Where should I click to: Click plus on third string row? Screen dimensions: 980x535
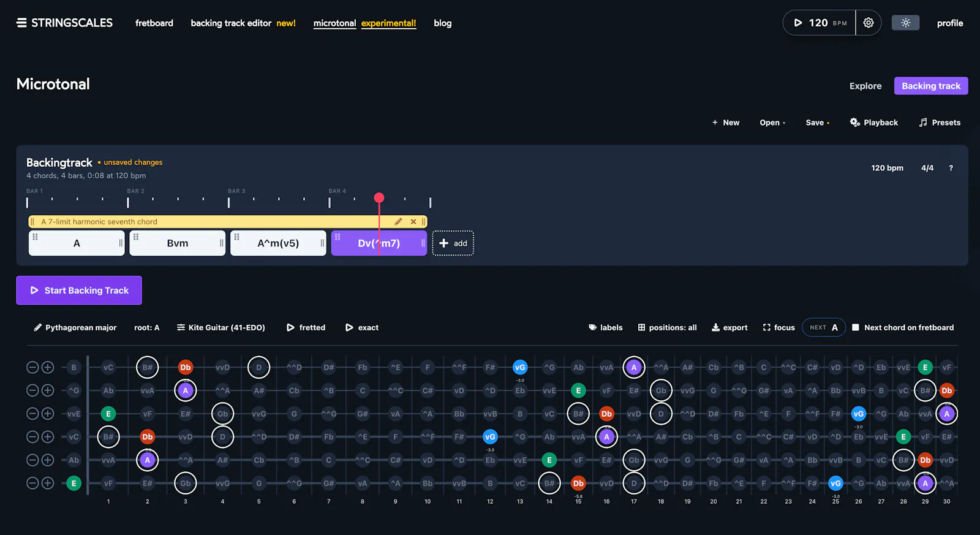coord(48,414)
